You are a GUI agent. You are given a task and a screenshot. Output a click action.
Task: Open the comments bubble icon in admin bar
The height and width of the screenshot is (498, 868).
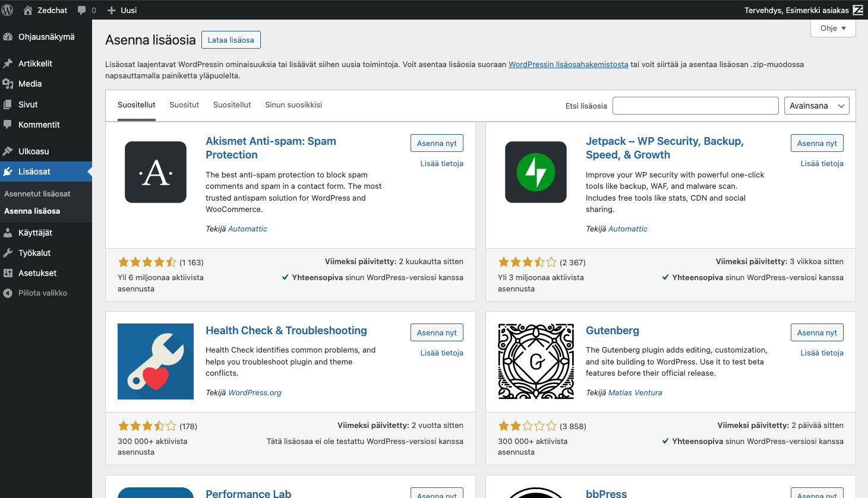pyautogui.click(x=82, y=10)
